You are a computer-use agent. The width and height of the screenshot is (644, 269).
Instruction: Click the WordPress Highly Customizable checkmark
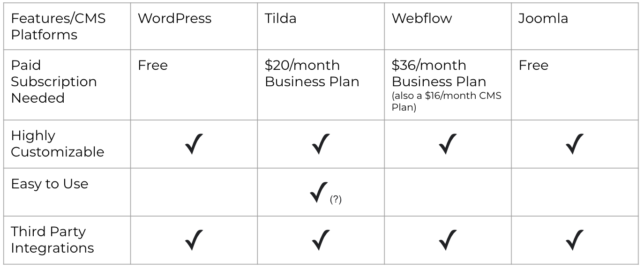[x=194, y=144]
